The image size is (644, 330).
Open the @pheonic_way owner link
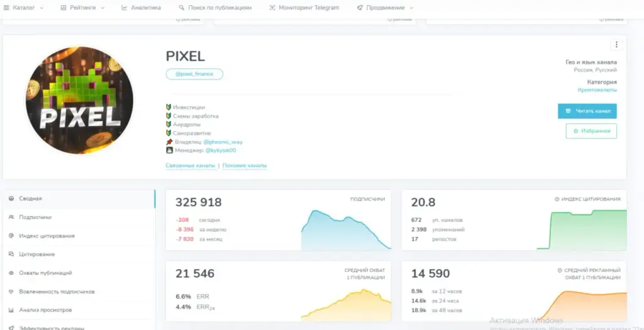click(x=223, y=142)
